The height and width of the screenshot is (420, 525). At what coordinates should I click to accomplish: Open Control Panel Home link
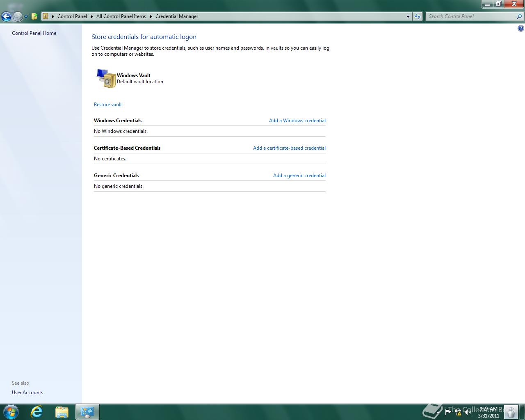coord(34,33)
